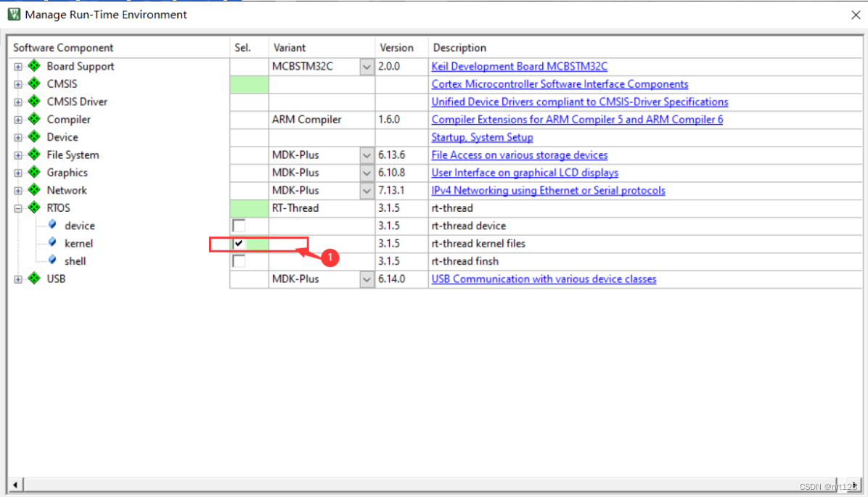The width and height of the screenshot is (868, 497).
Task: Click the Sel. column header
Action: [x=249, y=48]
